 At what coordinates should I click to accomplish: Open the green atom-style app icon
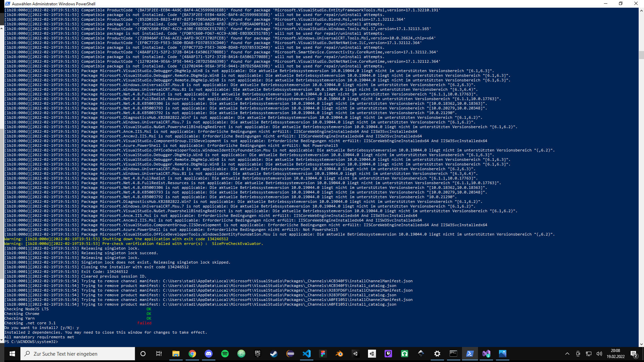[x=241, y=354]
